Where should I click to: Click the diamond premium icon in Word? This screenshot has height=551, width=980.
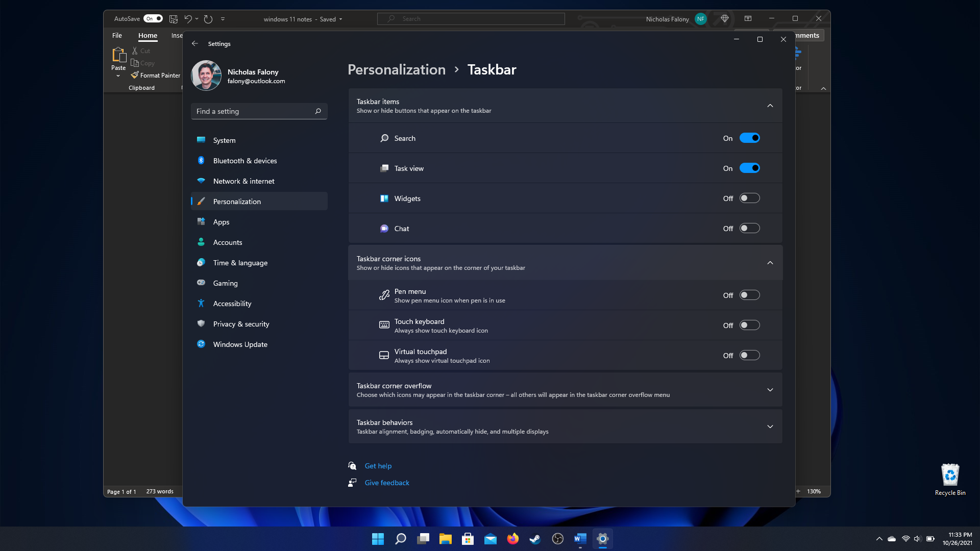coord(725,18)
